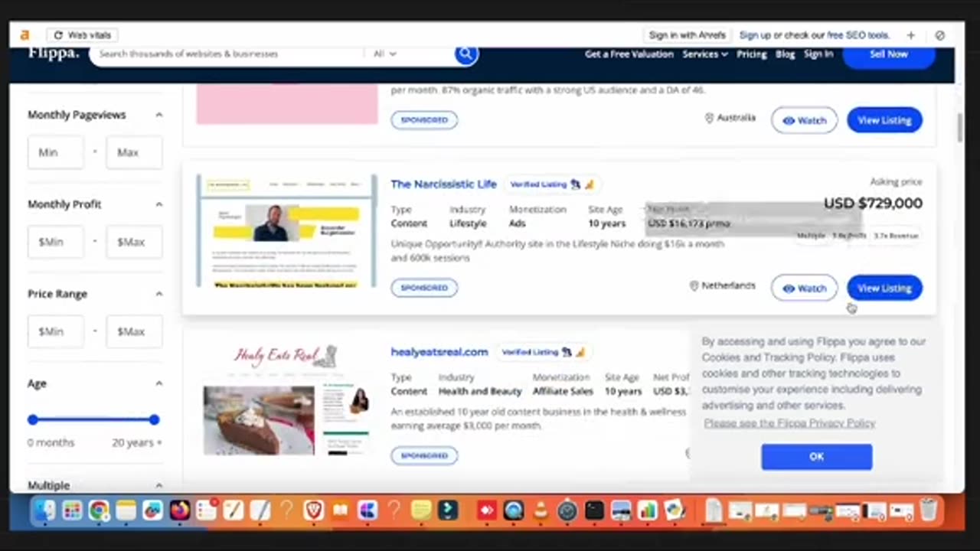Toggle Watch on The Narcissistic Life listing
Screen dimensions: 980x551
point(804,289)
